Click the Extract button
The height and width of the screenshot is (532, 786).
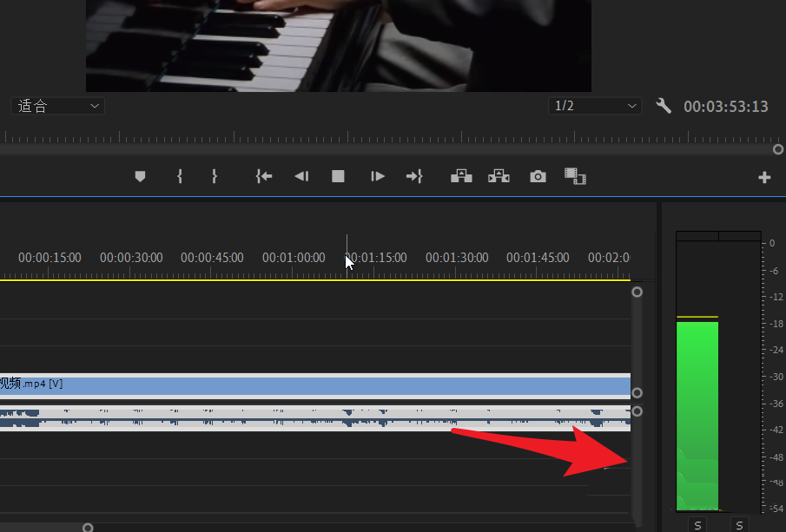[499, 176]
